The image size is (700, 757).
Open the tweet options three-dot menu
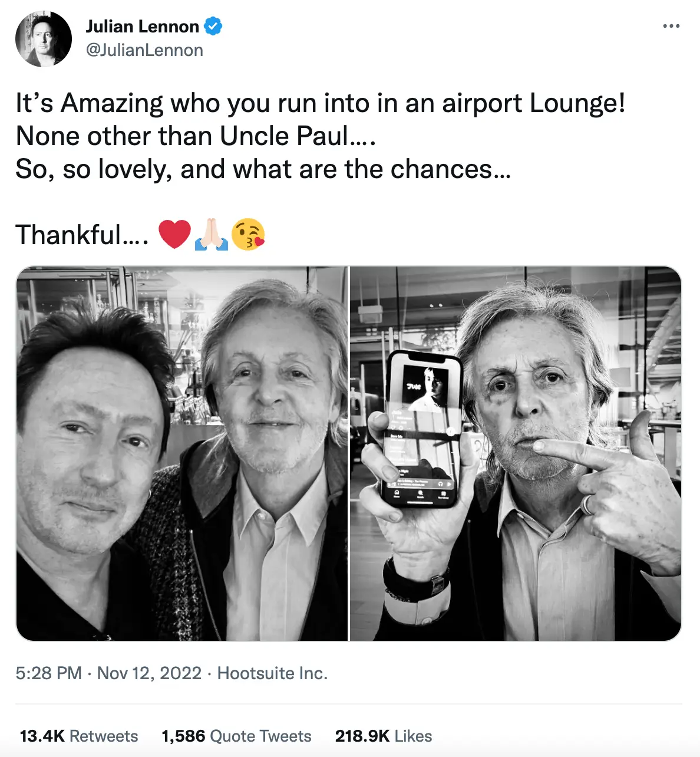[671, 26]
